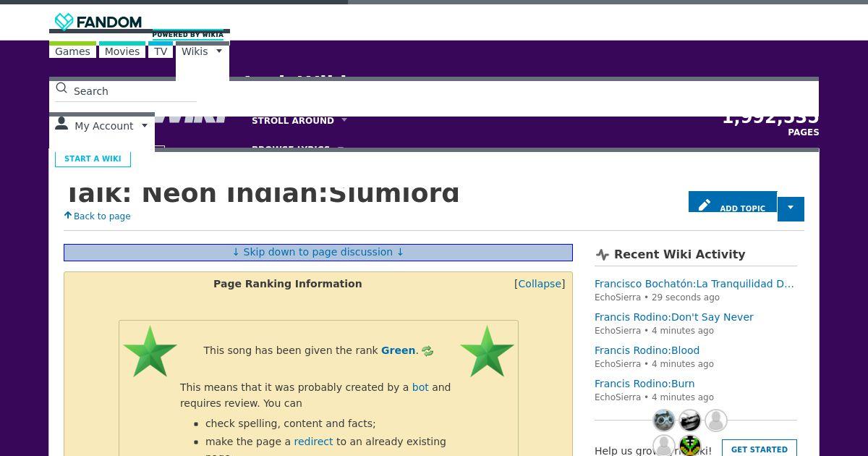Click the blank gray avatar in the top avatar row
868x456 pixels.
click(x=716, y=421)
